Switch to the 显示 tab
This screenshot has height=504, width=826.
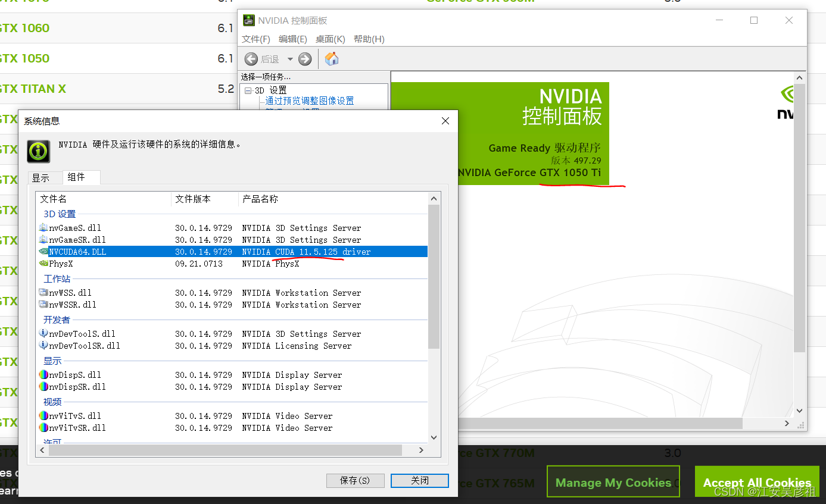click(x=45, y=178)
